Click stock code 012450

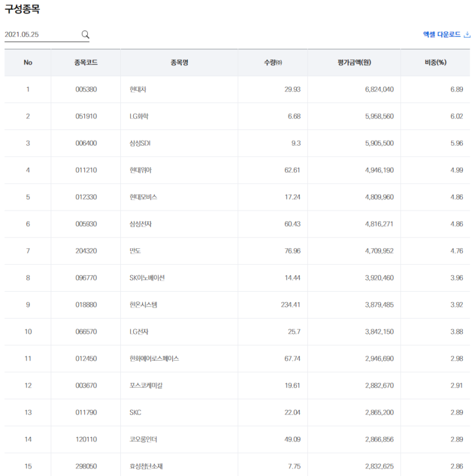[x=86, y=358]
